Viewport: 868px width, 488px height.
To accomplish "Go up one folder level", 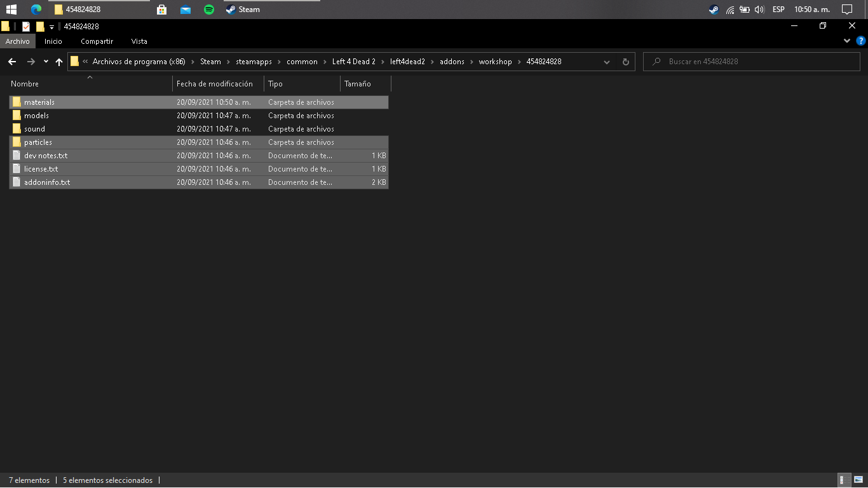I will (x=59, y=62).
